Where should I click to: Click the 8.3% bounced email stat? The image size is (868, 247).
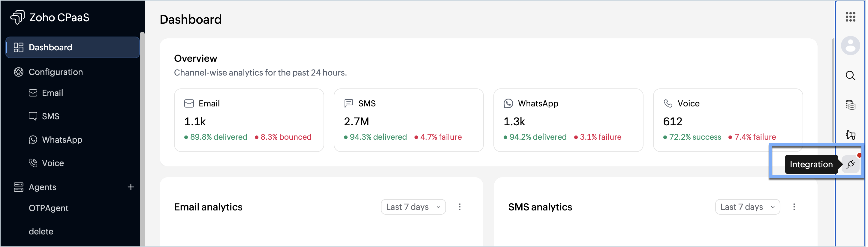pyautogui.click(x=284, y=137)
